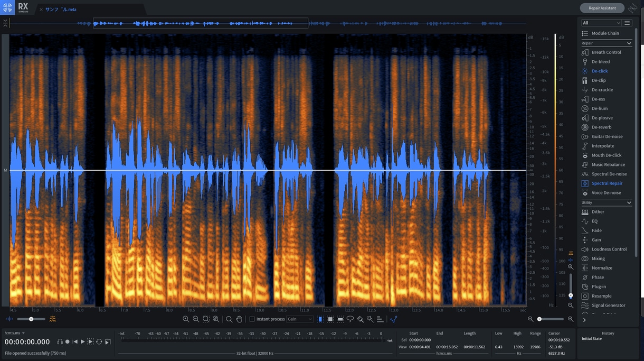Rewind to start of file

[x=75, y=342]
